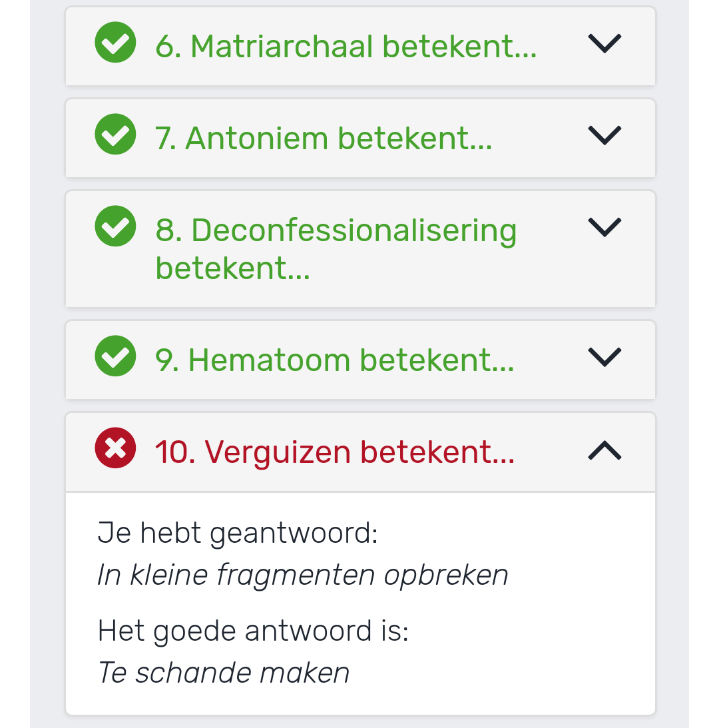The height and width of the screenshot is (728, 719).
Task: Select the '9. Hematoom betekent...' heading
Action: 335,360
